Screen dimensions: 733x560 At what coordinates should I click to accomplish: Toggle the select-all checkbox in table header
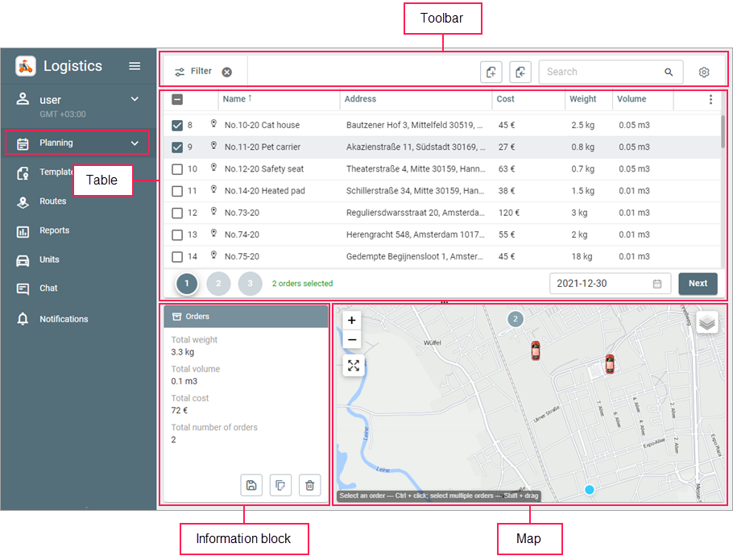coord(177,100)
